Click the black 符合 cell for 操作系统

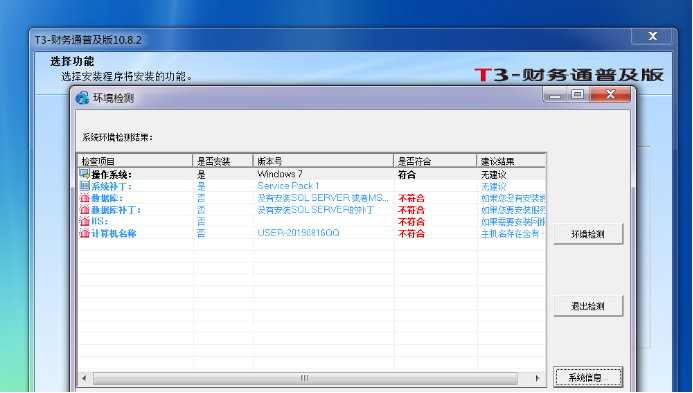(407, 175)
